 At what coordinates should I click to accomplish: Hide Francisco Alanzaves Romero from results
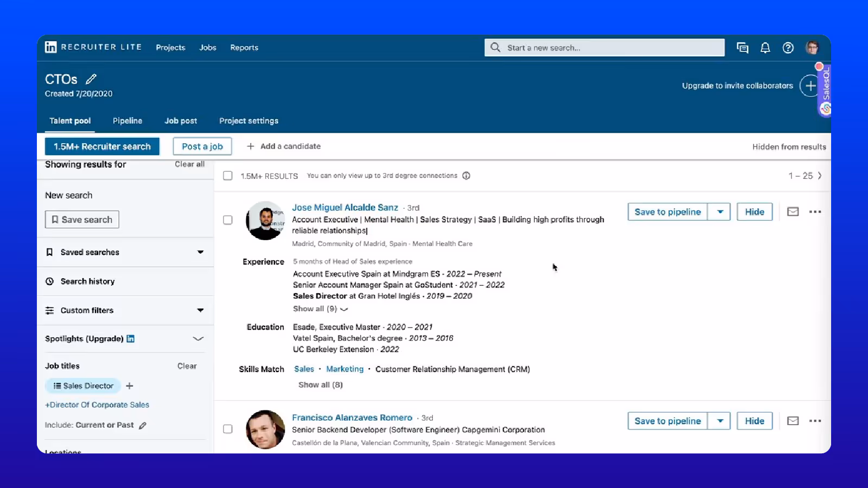[x=755, y=421]
